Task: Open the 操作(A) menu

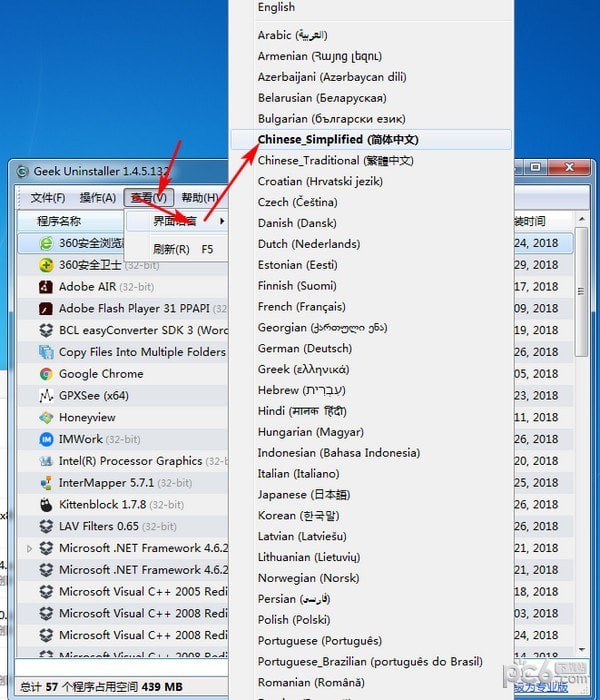Action: coord(98,197)
